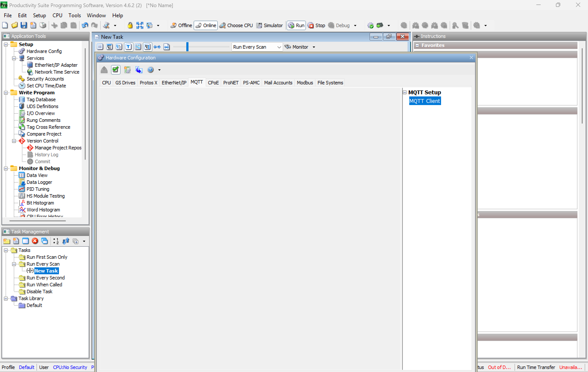Collapse the Version Control tree node
Image resolution: width=588 pixels, height=372 pixels.
(14, 141)
